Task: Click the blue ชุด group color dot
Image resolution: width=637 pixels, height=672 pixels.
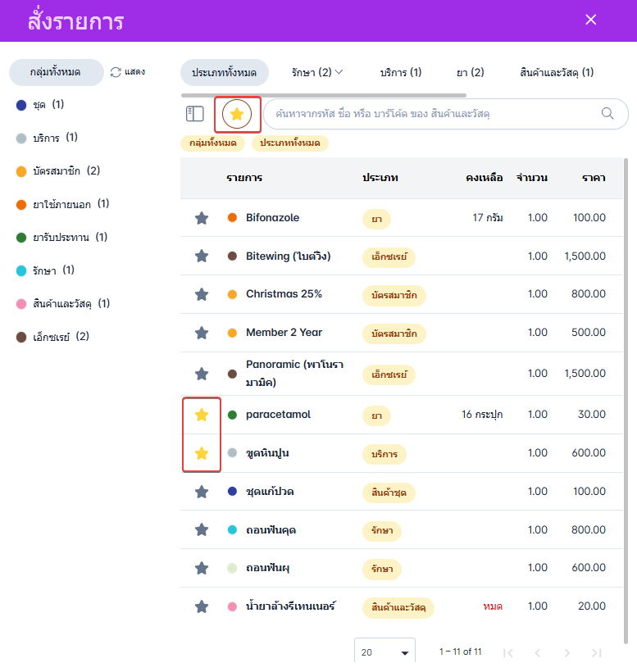Action: [x=21, y=105]
